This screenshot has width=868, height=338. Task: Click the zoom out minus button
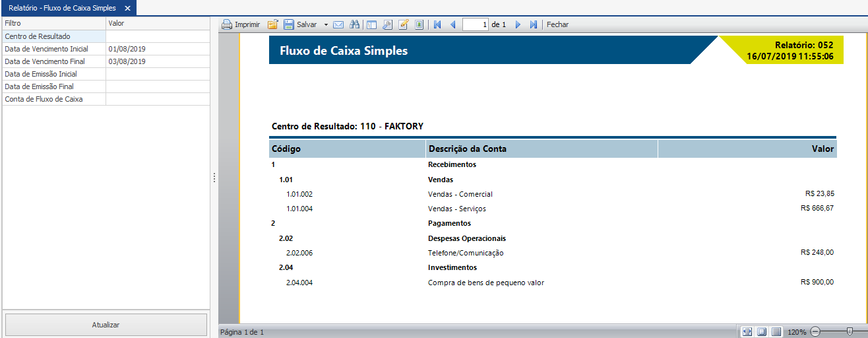pyautogui.click(x=815, y=331)
